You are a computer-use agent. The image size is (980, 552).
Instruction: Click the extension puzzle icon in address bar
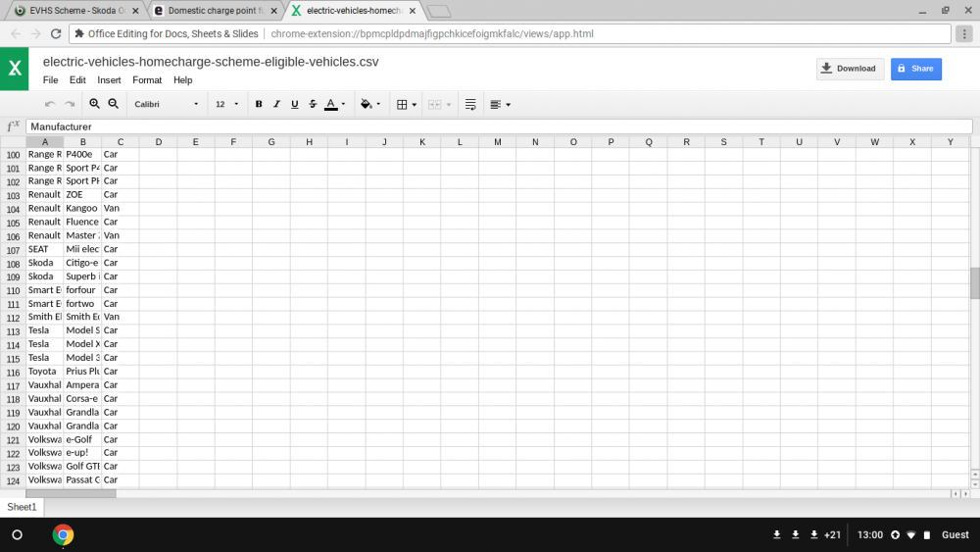pyautogui.click(x=79, y=33)
